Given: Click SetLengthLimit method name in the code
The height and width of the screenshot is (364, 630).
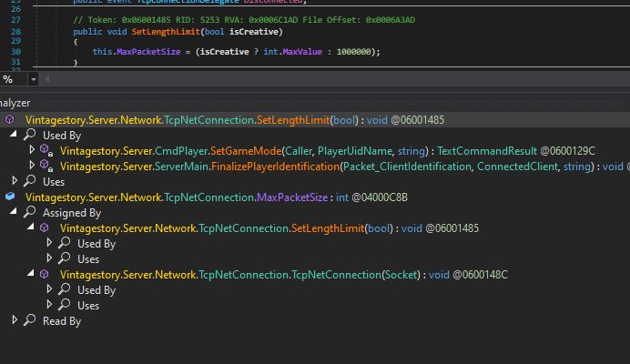Looking at the screenshot, I should (164, 31).
